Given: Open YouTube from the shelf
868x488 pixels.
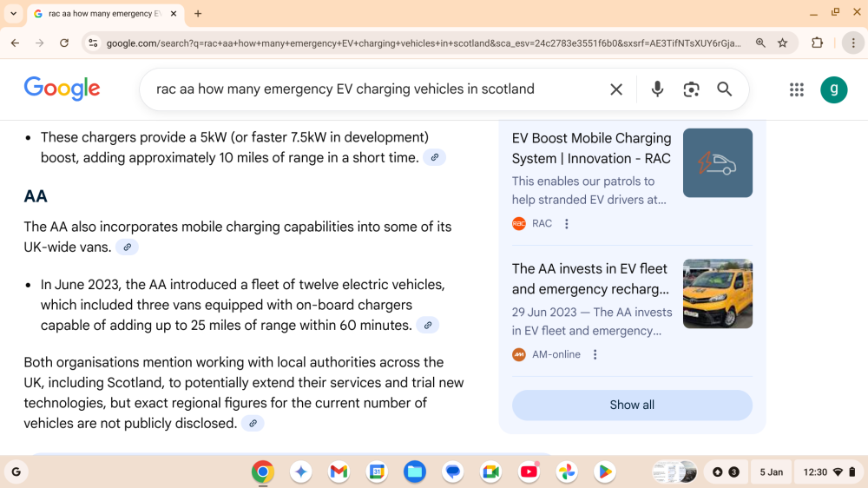Looking at the screenshot, I should [529, 472].
